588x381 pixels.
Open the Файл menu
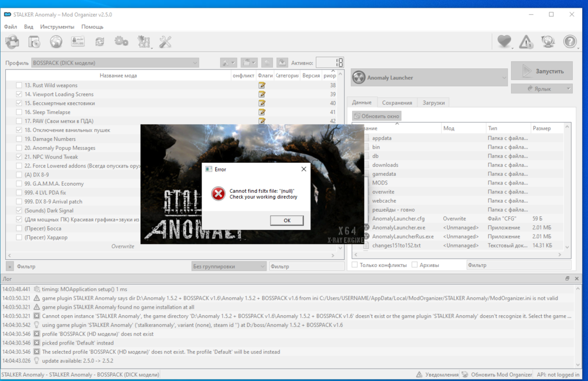point(11,26)
